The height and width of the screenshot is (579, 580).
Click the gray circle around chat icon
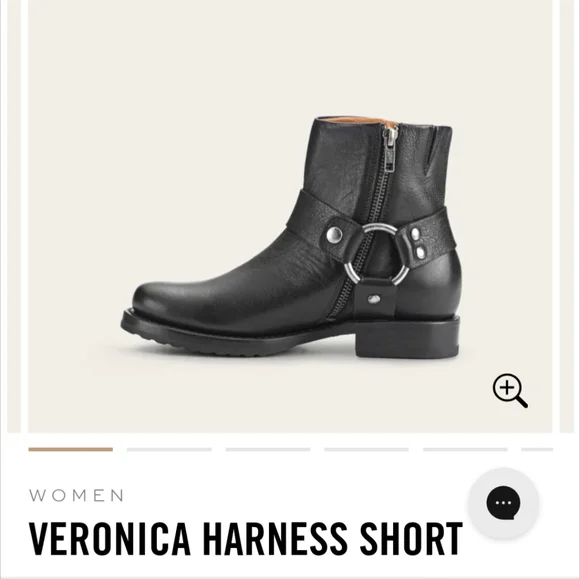(503, 503)
